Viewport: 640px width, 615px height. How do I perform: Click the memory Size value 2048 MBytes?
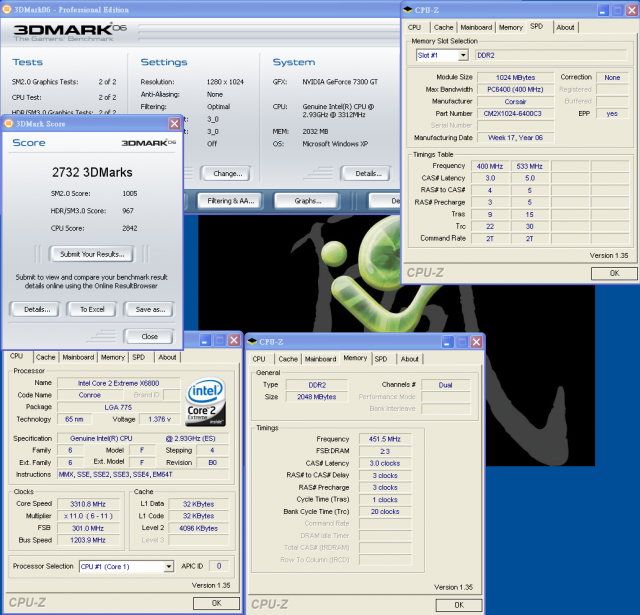point(317,397)
